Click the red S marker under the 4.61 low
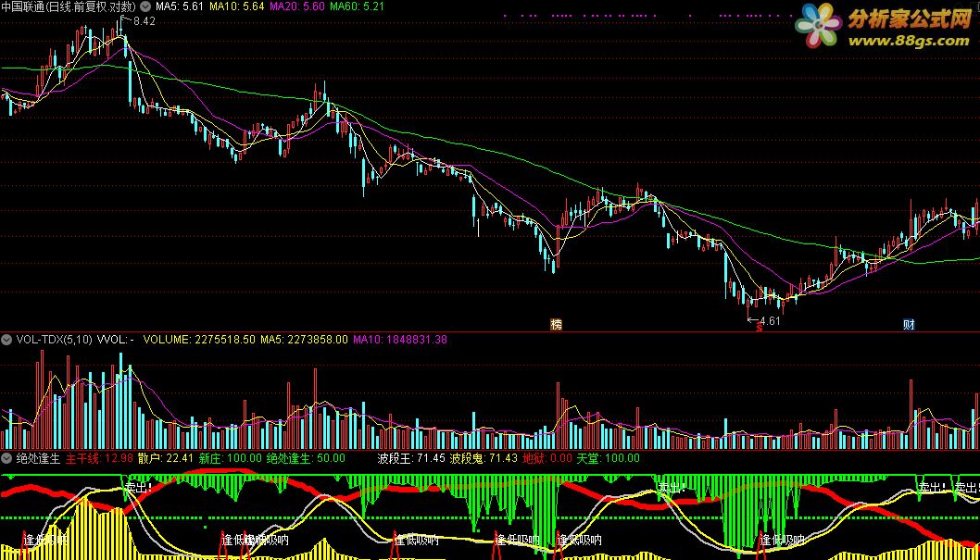This screenshot has height=560, width=980. pyautogui.click(x=760, y=329)
